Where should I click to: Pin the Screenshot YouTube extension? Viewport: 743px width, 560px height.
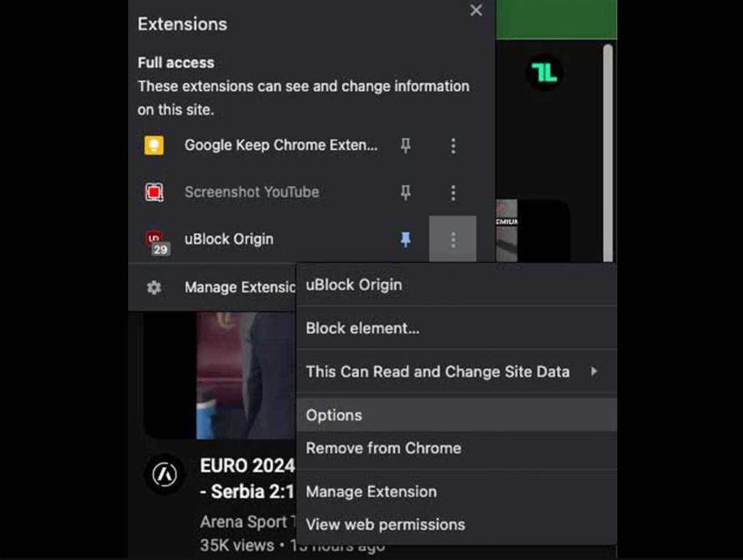coord(406,192)
